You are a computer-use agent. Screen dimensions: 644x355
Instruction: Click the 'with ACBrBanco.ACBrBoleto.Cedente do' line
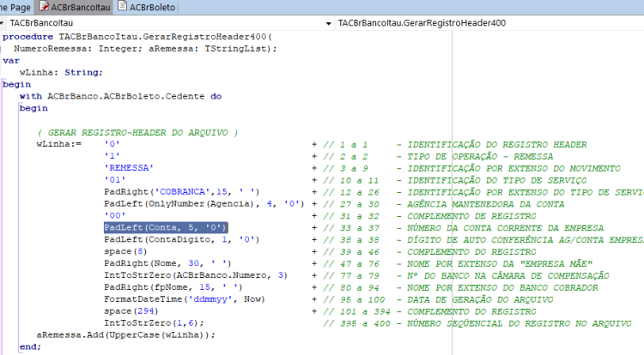pyautogui.click(x=120, y=96)
